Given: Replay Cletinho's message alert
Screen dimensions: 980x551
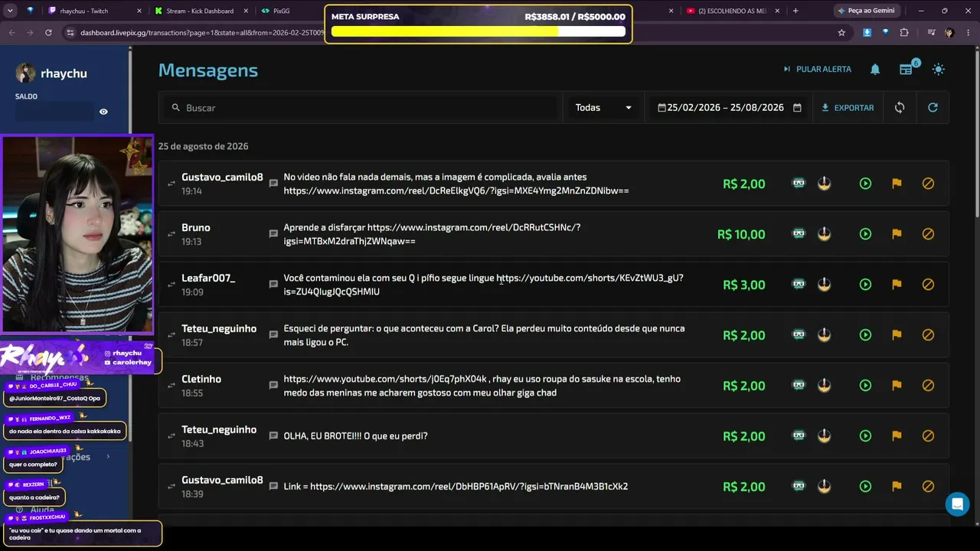Looking at the screenshot, I should (x=865, y=386).
